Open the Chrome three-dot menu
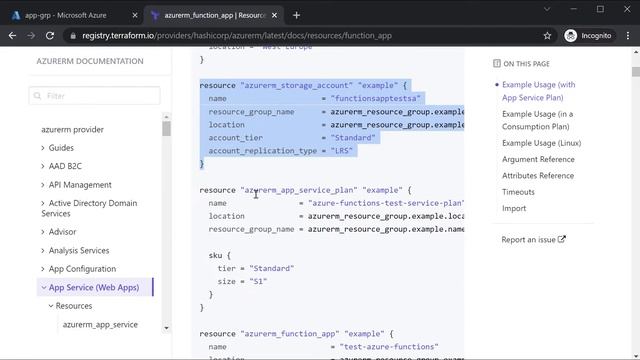 pos(628,36)
